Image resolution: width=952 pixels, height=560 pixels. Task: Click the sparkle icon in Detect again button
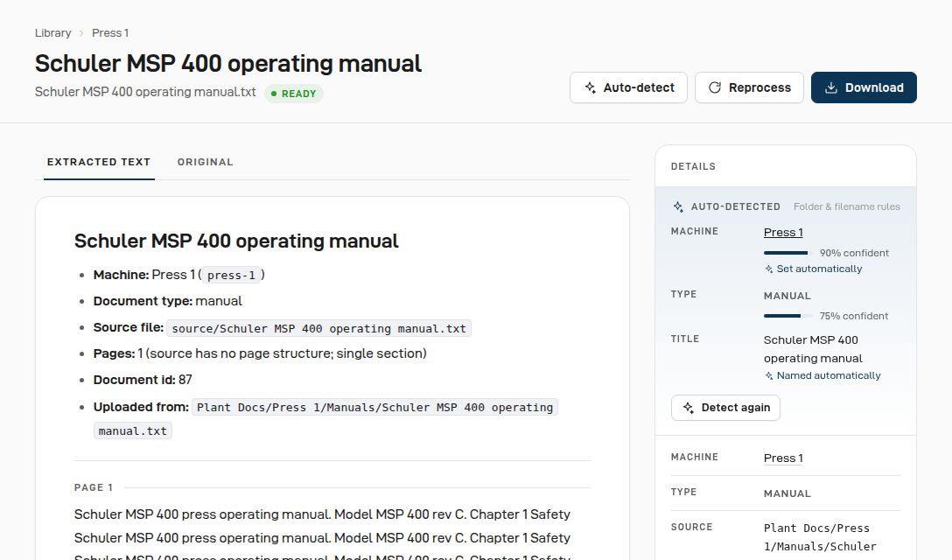[x=688, y=408]
